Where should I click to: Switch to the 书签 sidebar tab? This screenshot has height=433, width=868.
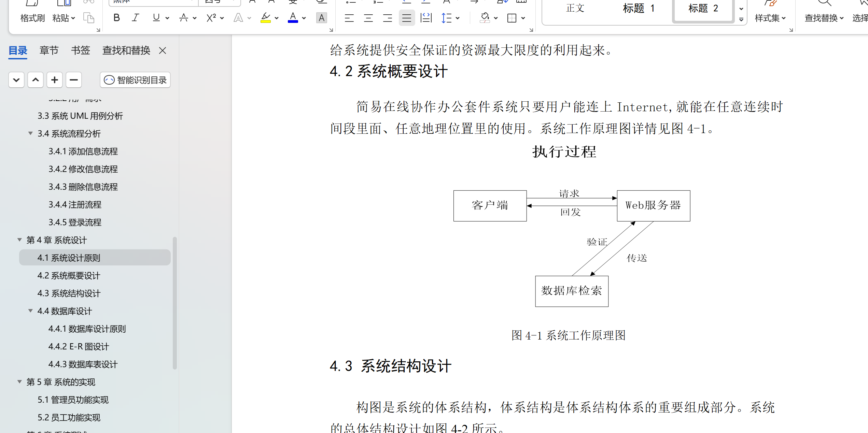[x=81, y=50]
